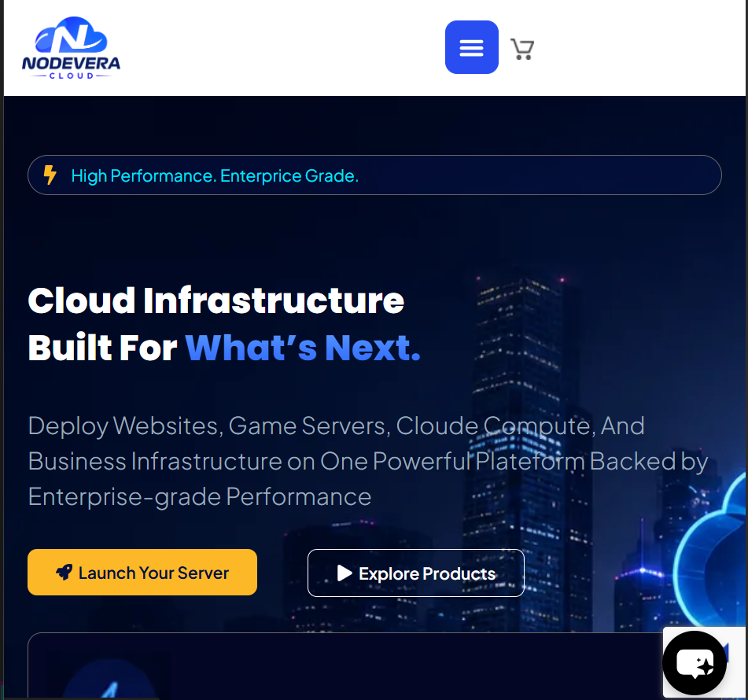Click the Built For heading text
Image resolution: width=748 pixels, height=700 pixels.
pyautogui.click(x=102, y=348)
